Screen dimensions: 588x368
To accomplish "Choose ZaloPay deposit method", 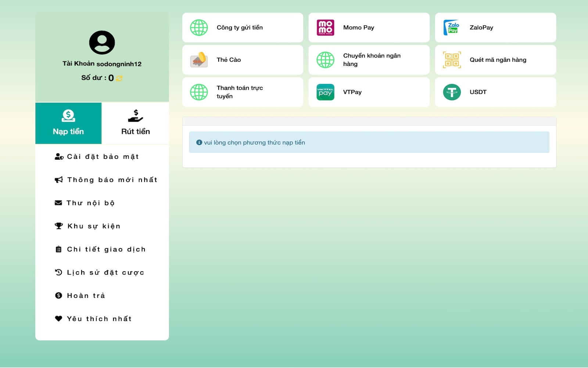I will pyautogui.click(x=495, y=28).
